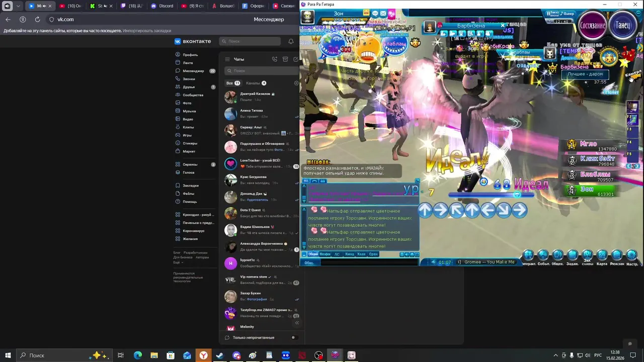
Task: Open Задан. quests in game toolbar
Action: [x=573, y=255]
